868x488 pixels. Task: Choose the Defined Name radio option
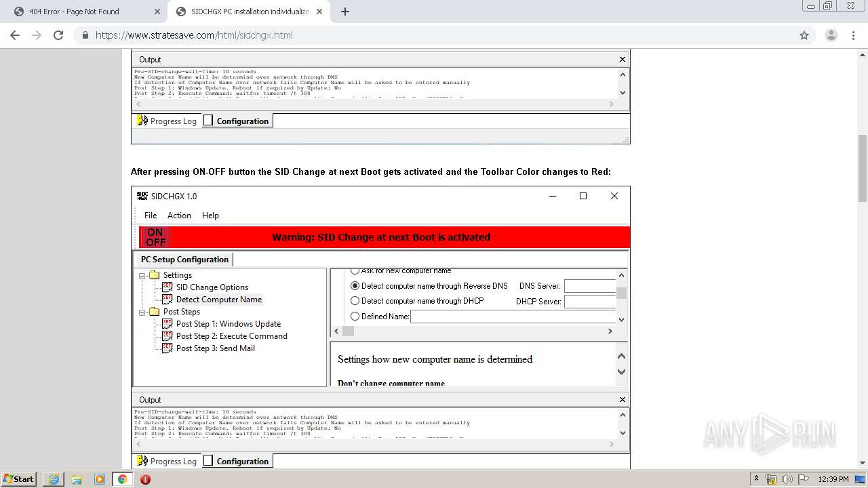pyautogui.click(x=355, y=317)
